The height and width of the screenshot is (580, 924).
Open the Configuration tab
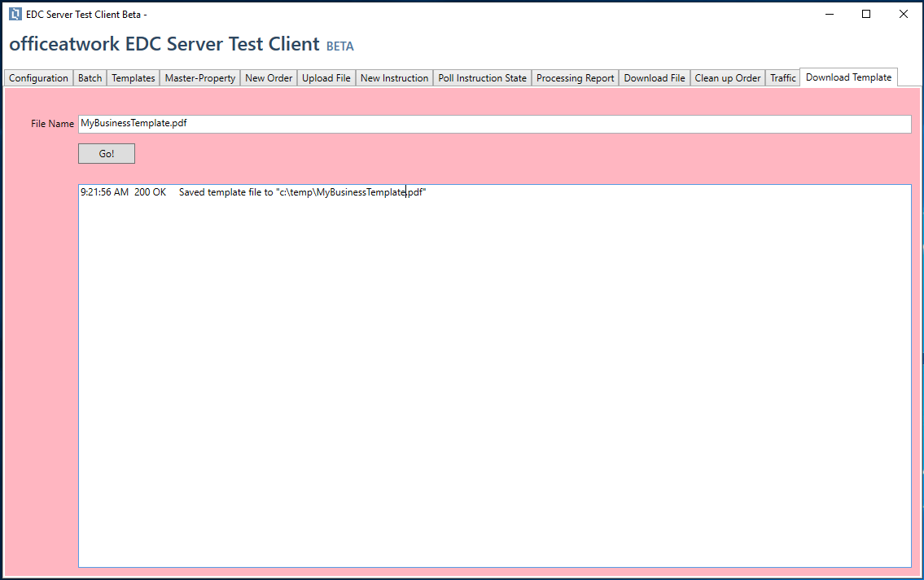coord(38,78)
